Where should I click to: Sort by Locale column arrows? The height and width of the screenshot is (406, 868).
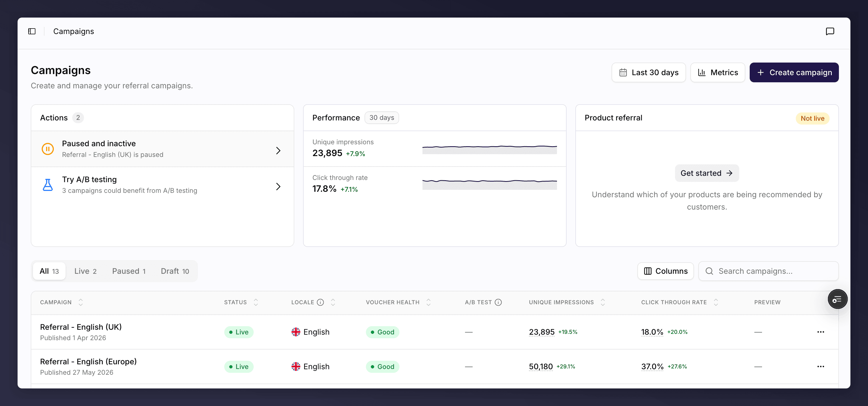point(333,302)
